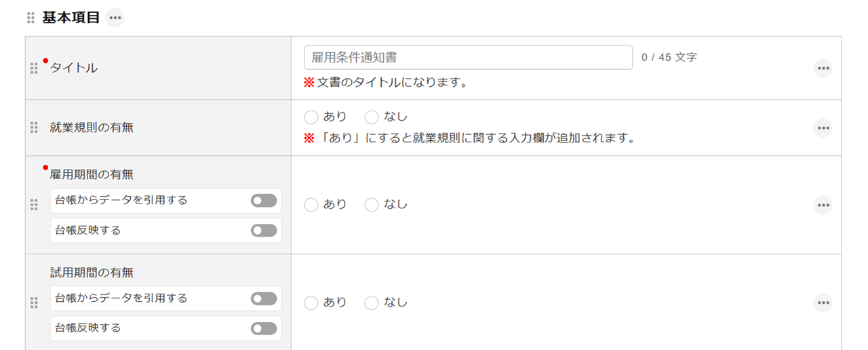Open the more options menu for 就業規則の有無 row
This screenshot has height=350, width=868.
tap(823, 128)
